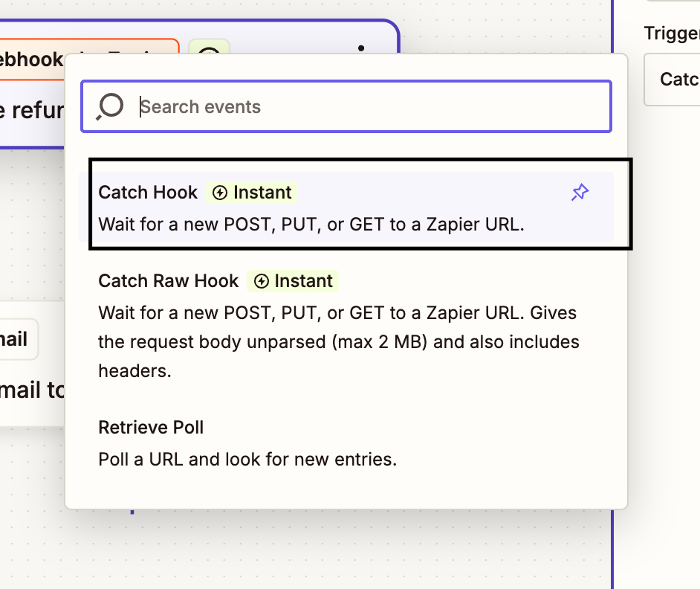Click the Instant badge beside Catch Raw Hook
The image size is (700, 589).
(293, 281)
